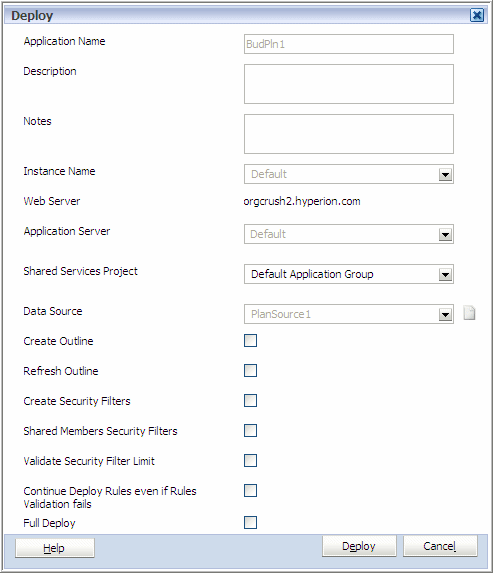
Task: Open the Instance Name dropdown
Action: point(445,174)
